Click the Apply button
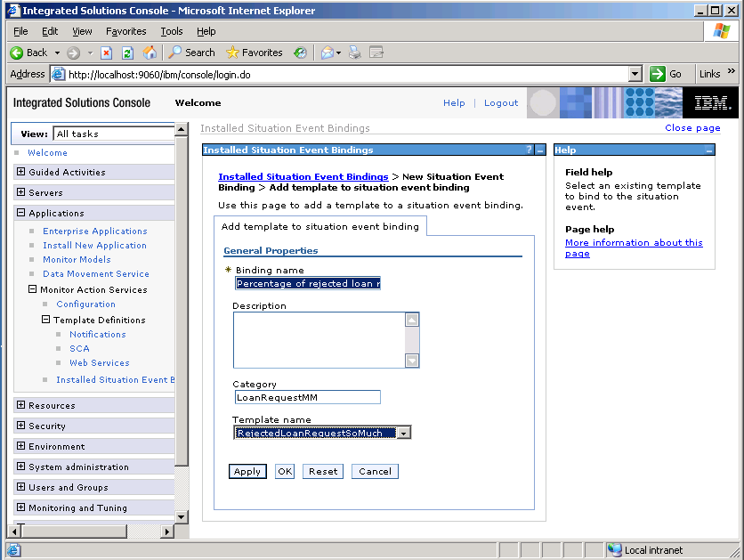The image size is (744, 560). (x=247, y=471)
